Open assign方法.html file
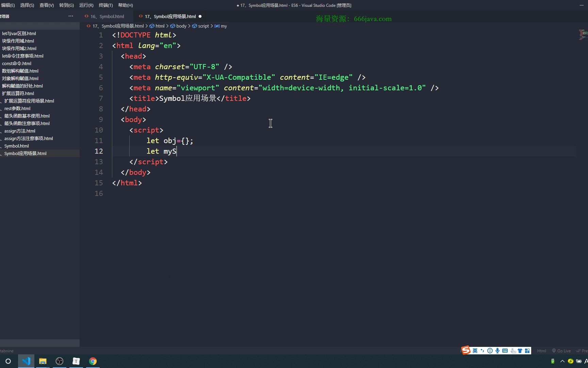Viewport: 588px width, 368px height. [x=40, y=131]
